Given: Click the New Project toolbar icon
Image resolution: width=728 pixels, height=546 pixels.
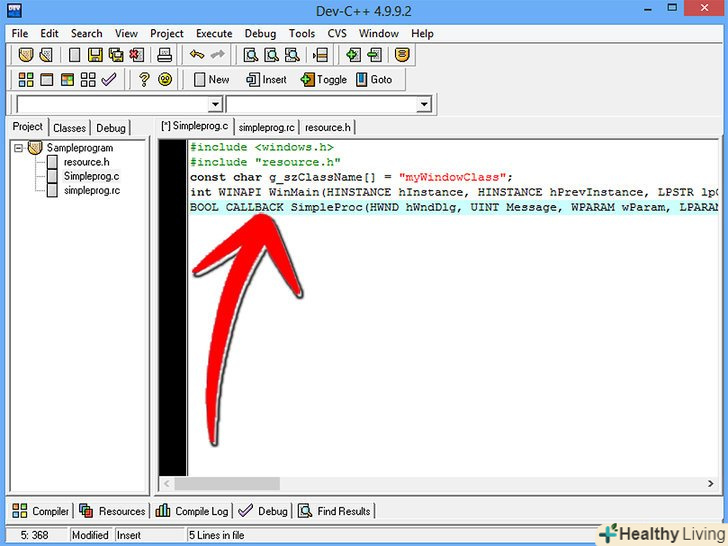Looking at the screenshot, I should point(26,55).
